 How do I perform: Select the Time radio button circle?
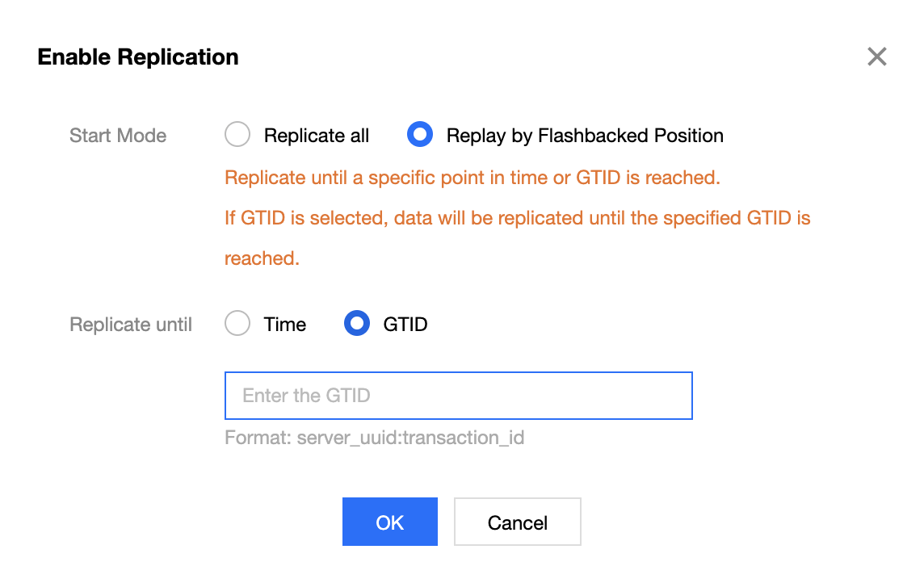(237, 324)
